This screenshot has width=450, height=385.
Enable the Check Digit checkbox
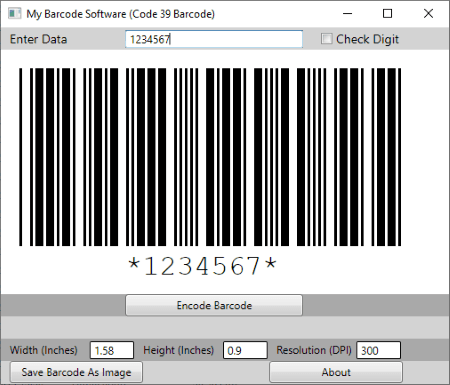coord(326,39)
